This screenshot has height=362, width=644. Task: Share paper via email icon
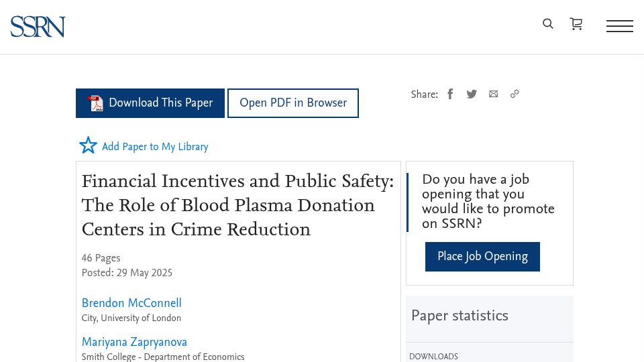tap(493, 94)
